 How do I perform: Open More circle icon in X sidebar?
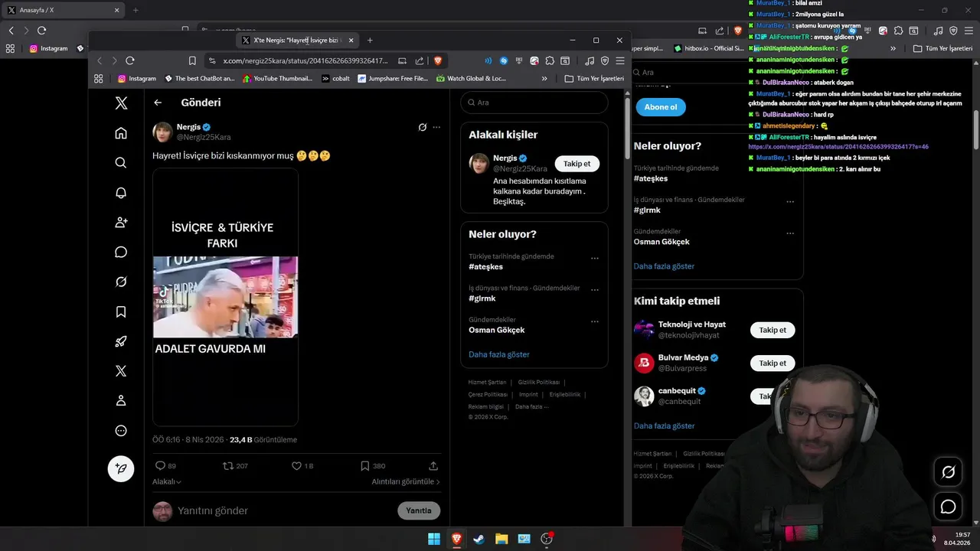tap(121, 431)
